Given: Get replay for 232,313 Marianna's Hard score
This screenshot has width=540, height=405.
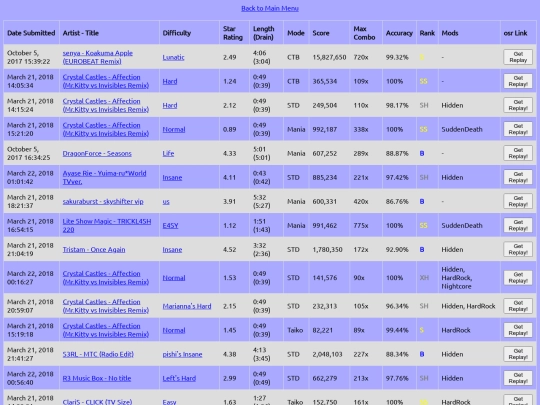Looking at the screenshot, I should 518,306.
